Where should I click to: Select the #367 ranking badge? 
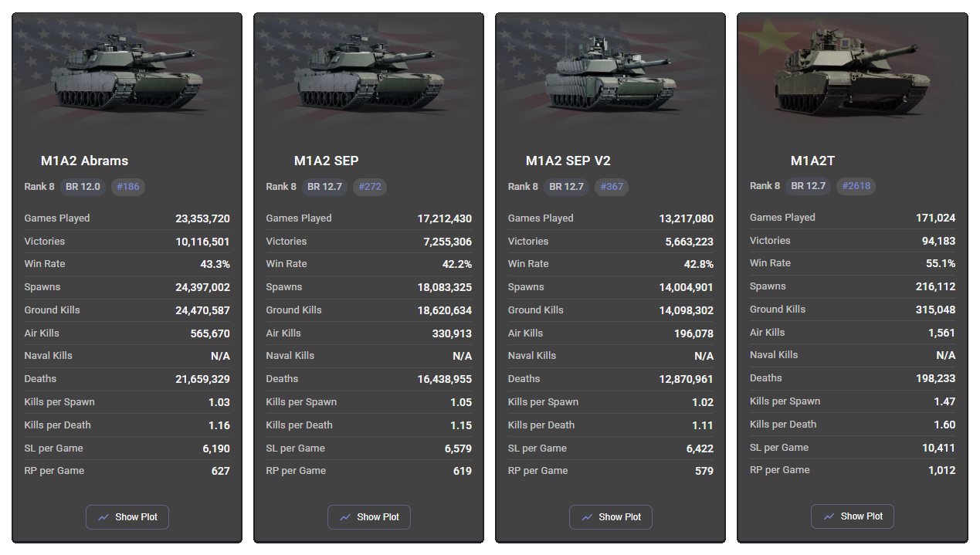[612, 187]
